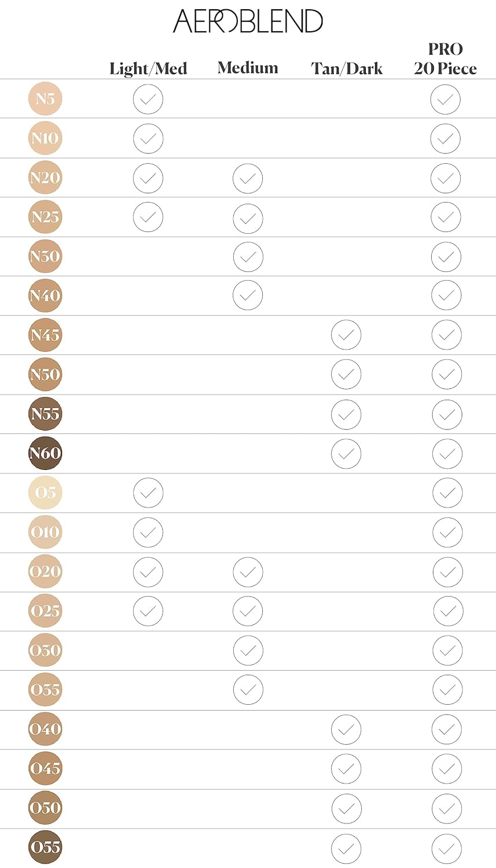This screenshot has width=496, height=868.
Task: Click the AEROBLEND logo
Action: coord(248,21)
